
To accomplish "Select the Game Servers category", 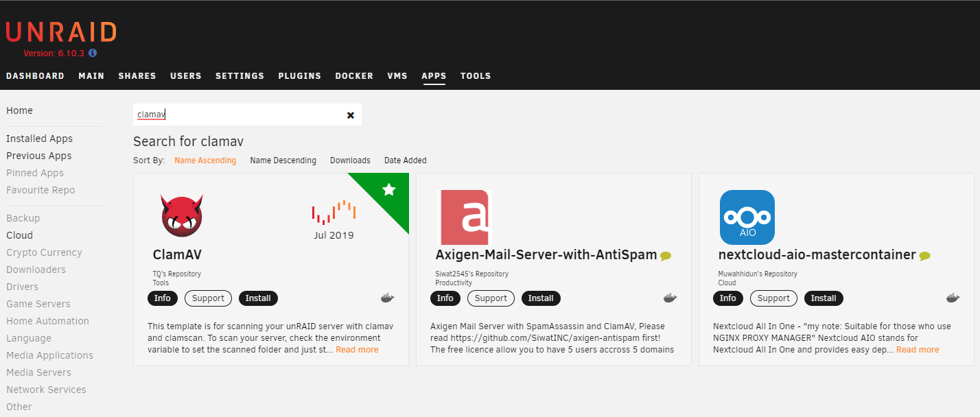I will pyautogui.click(x=38, y=304).
